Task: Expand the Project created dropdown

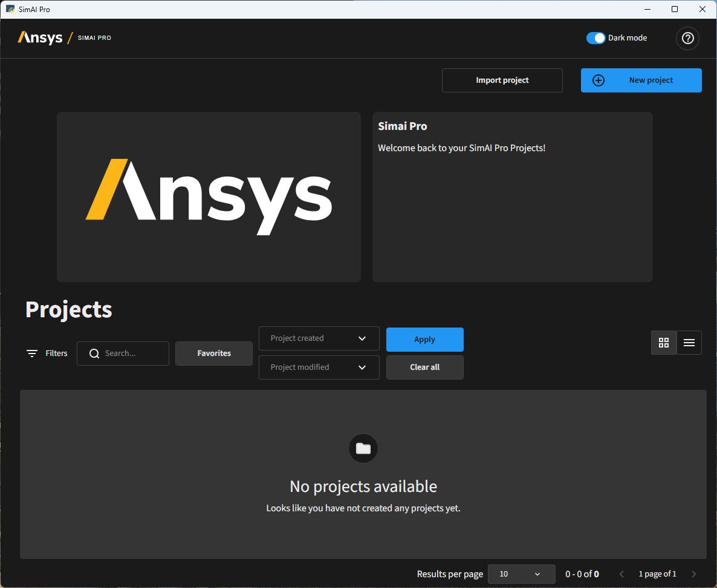Action: tap(319, 338)
